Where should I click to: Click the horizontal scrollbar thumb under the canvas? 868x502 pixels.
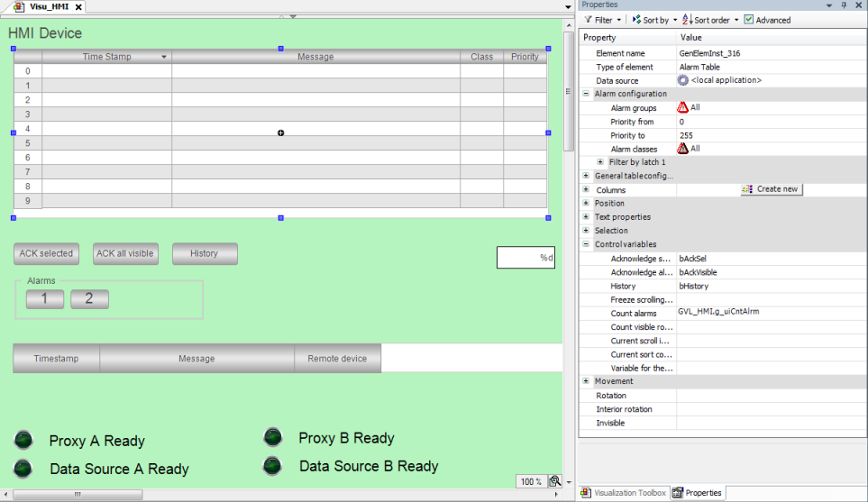click(78, 494)
